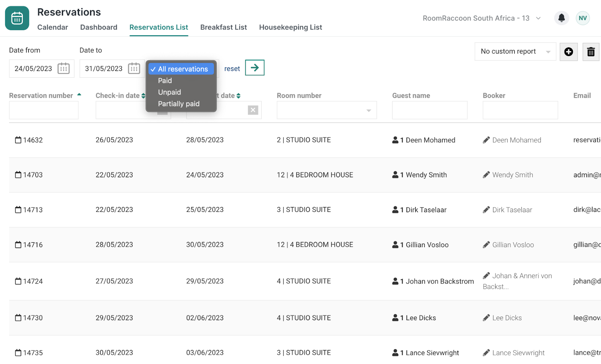Edit booker Deen Mohamed pencil icon
The image size is (601, 364).
486,140
